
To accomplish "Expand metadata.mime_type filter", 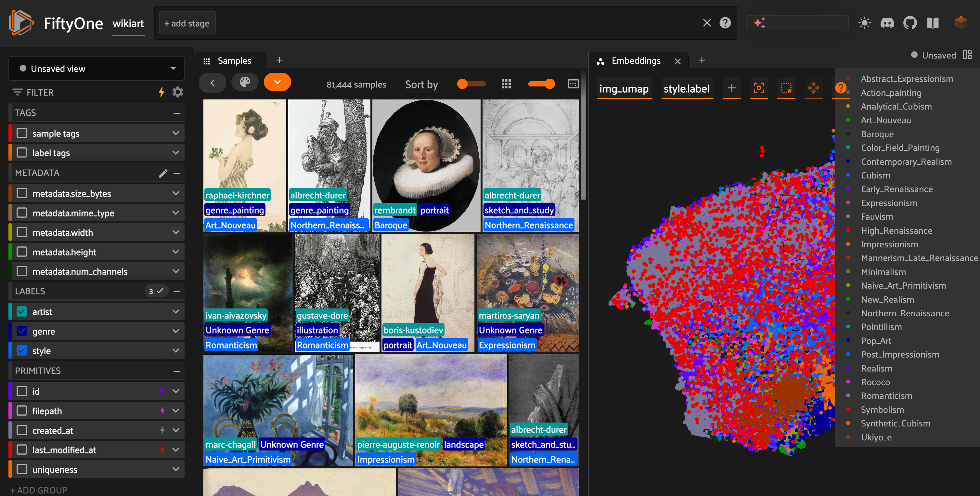I will click(176, 213).
